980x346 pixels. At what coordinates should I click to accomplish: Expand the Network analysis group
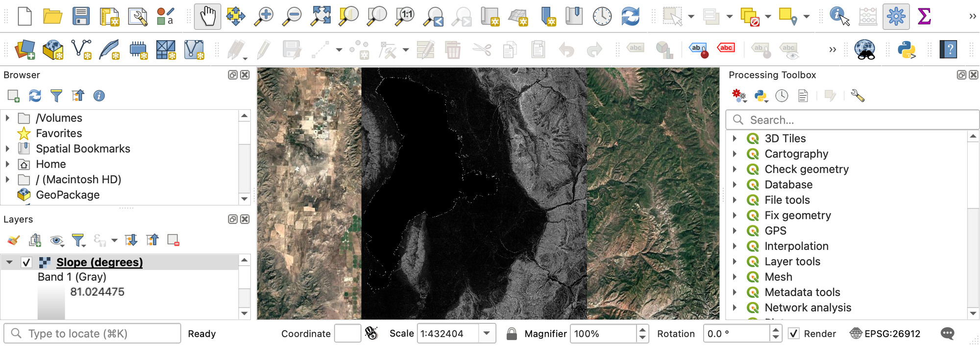[735, 308]
